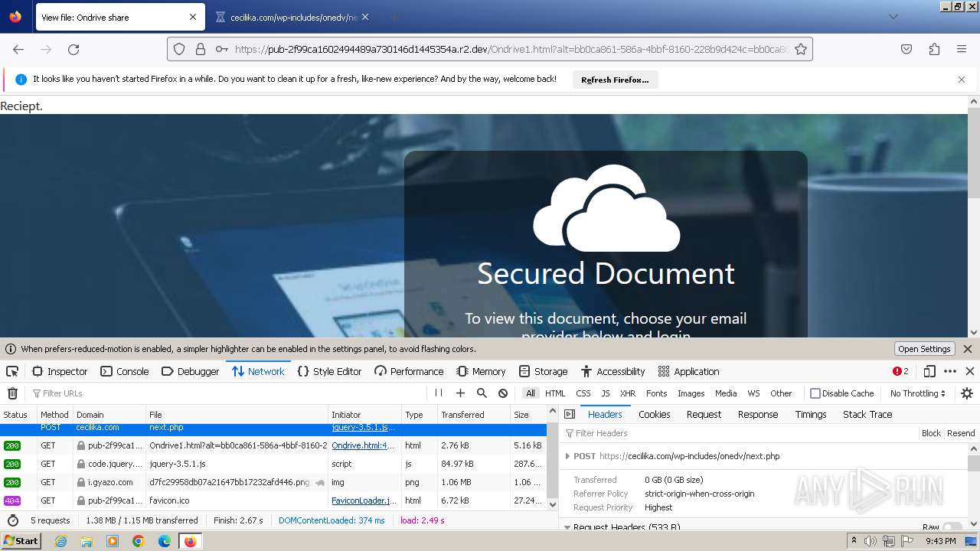980x551 pixels.
Task: Filter requests by Media type
Action: click(x=726, y=393)
